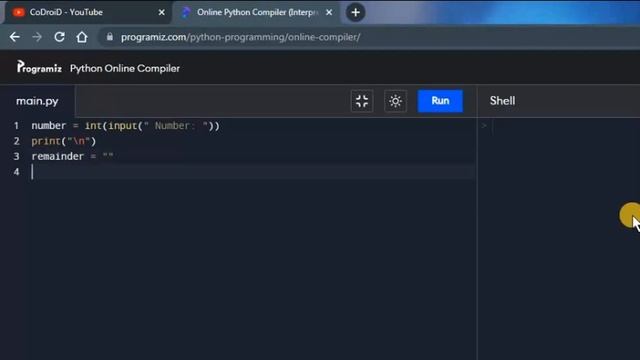Place cursor on print("\n") line
This screenshot has height=360, width=640.
pos(64,141)
